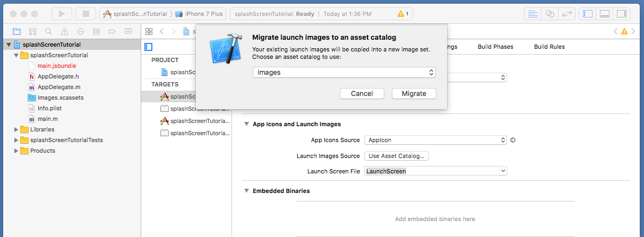This screenshot has height=237, width=644.
Task: Select the project under PROJECT heading
Action: click(177, 72)
